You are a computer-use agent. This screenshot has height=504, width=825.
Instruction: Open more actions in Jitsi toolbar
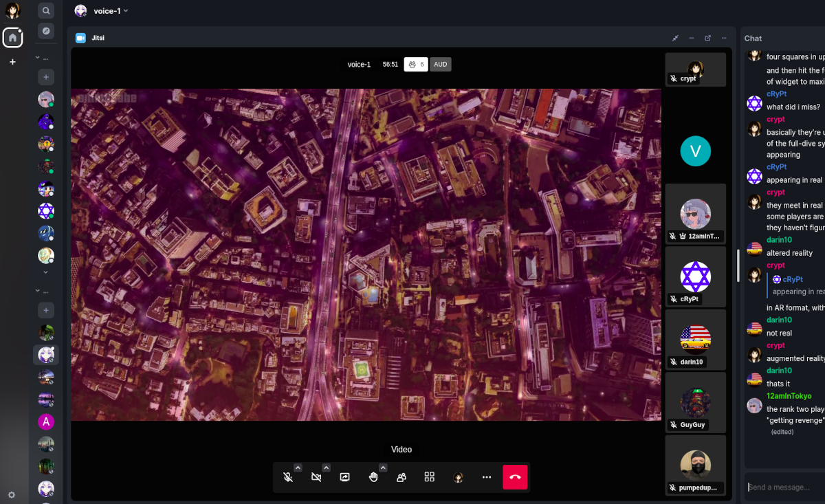click(487, 477)
